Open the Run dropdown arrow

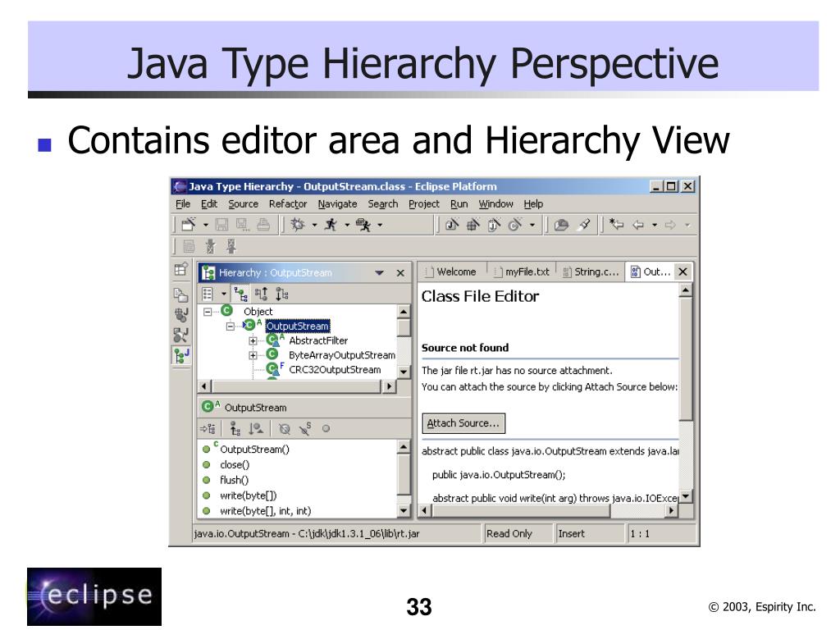click(347, 225)
